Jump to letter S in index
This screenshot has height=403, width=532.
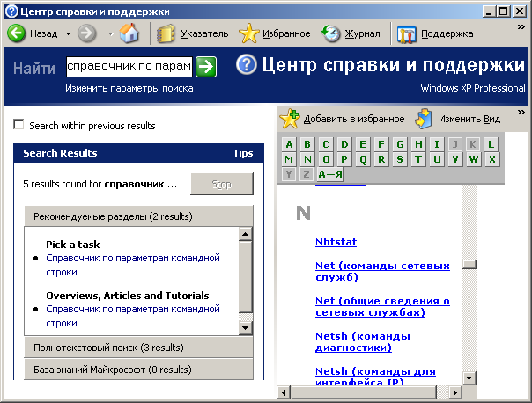pyautogui.click(x=400, y=159)
